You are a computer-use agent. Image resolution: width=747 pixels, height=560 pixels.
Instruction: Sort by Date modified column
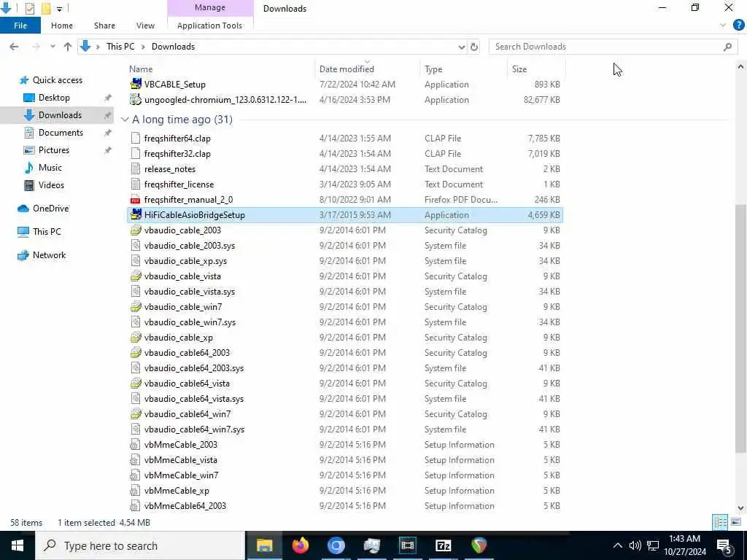(347, 69)
